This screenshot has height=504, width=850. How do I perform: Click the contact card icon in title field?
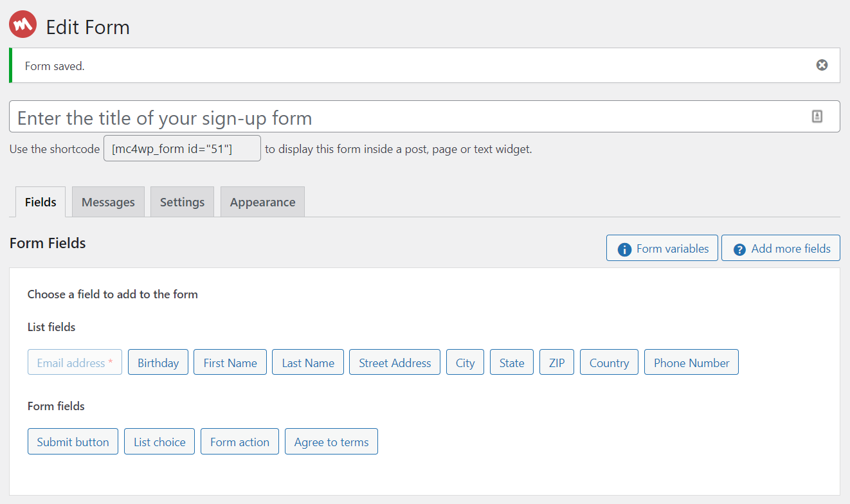(817, 116)
